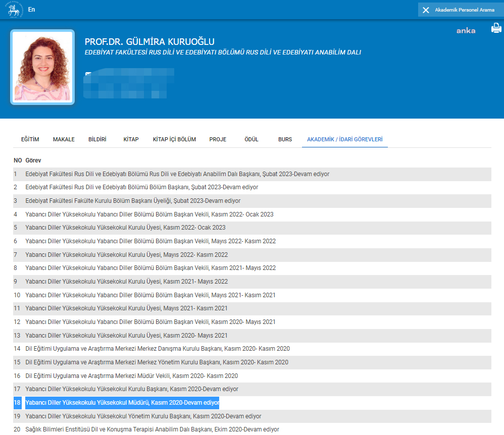
Task: Click highlighted row 18 Yüksekokul Müdürü
Action: click(252, 403)
